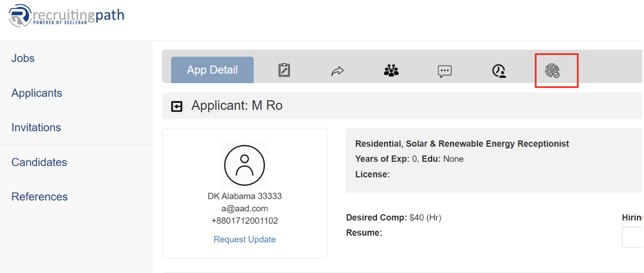Select the App Detail tab
This screenshot has width=644, height=273.
pyautogui.click(x=212, y=70)
